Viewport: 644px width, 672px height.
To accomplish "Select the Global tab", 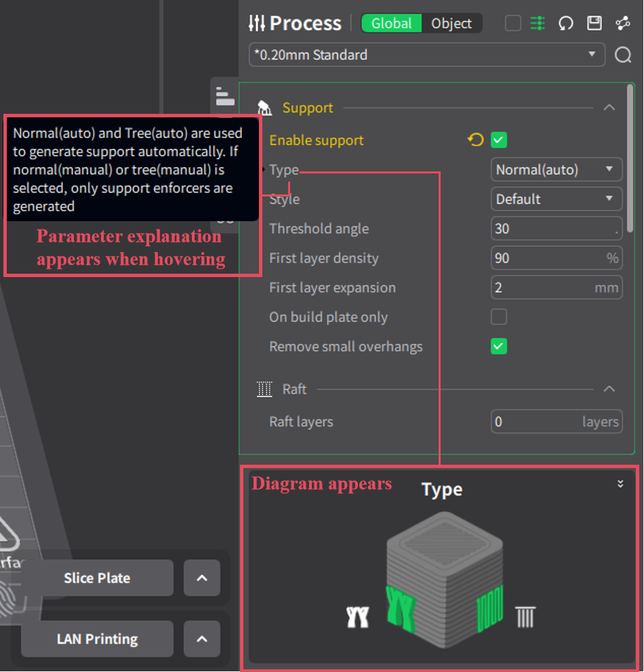I will pos(391,24).
